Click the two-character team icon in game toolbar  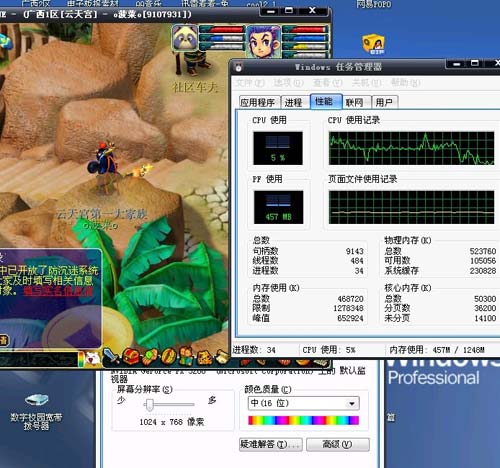186,356
